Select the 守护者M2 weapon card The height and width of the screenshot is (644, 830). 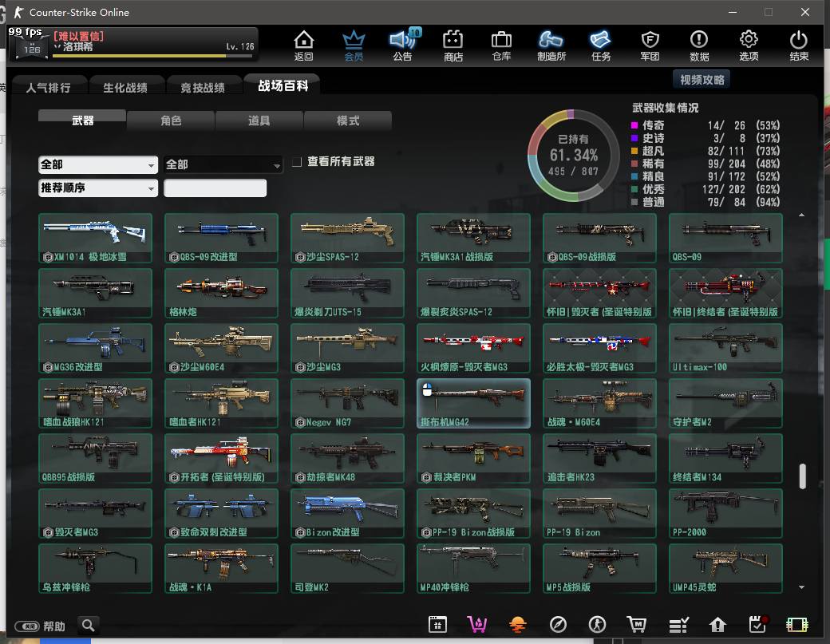click(x=725, y=403)
